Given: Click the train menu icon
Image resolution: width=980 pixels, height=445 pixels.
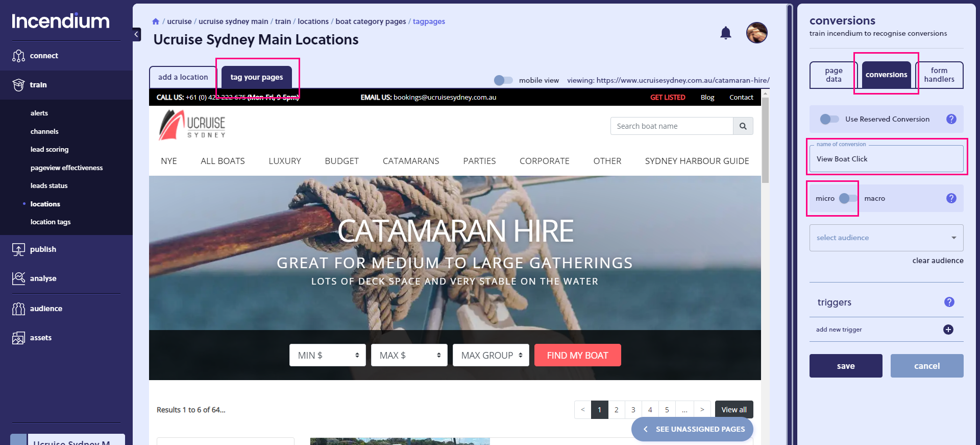Looking at the screenshot, I should pos(18,85).
